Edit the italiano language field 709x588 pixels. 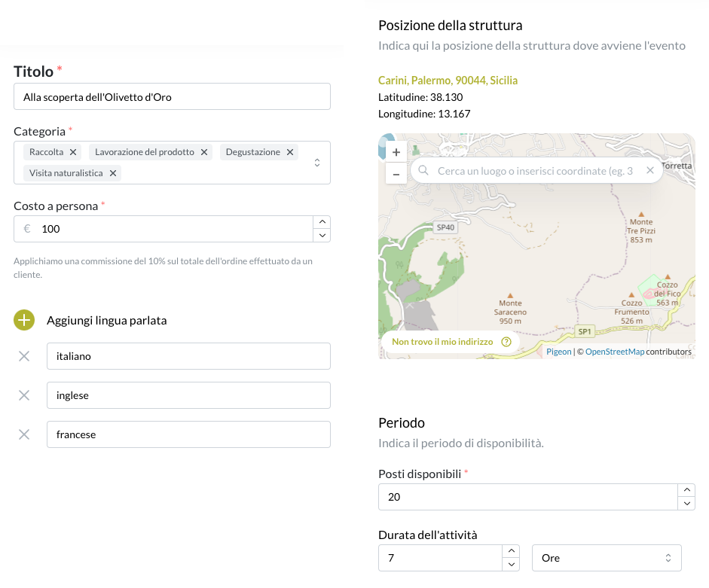pyautogui.click(x=188, y=356)
